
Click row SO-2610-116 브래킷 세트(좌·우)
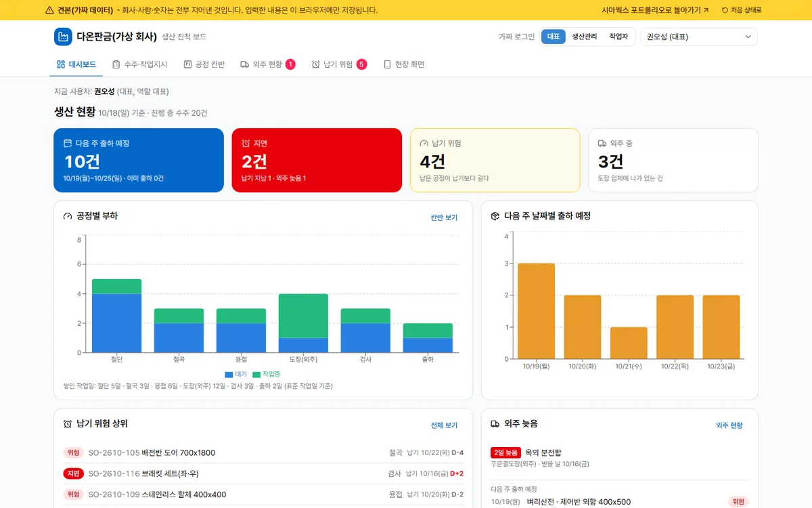pos(263,473)
